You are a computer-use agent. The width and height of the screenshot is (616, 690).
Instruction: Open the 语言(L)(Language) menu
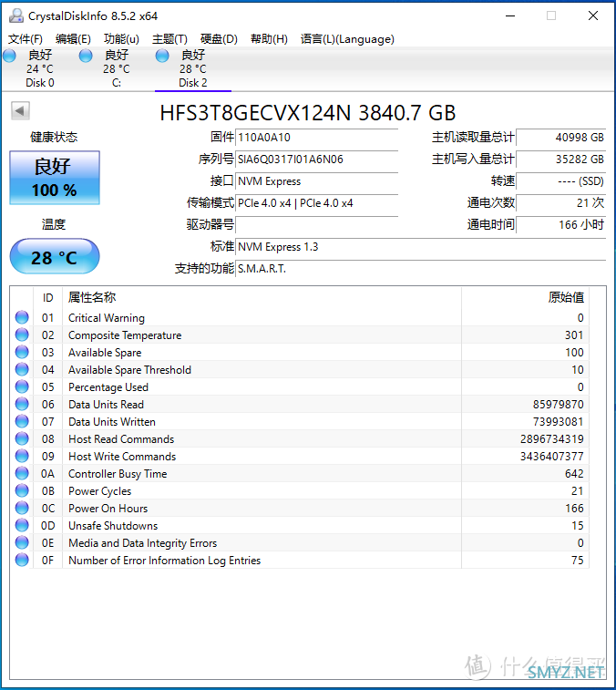tap(347, 39)
